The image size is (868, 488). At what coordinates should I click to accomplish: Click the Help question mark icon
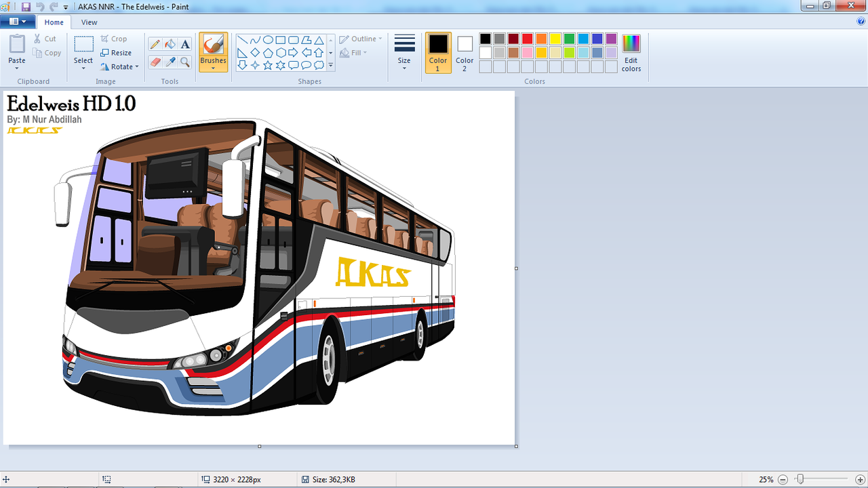861,22
